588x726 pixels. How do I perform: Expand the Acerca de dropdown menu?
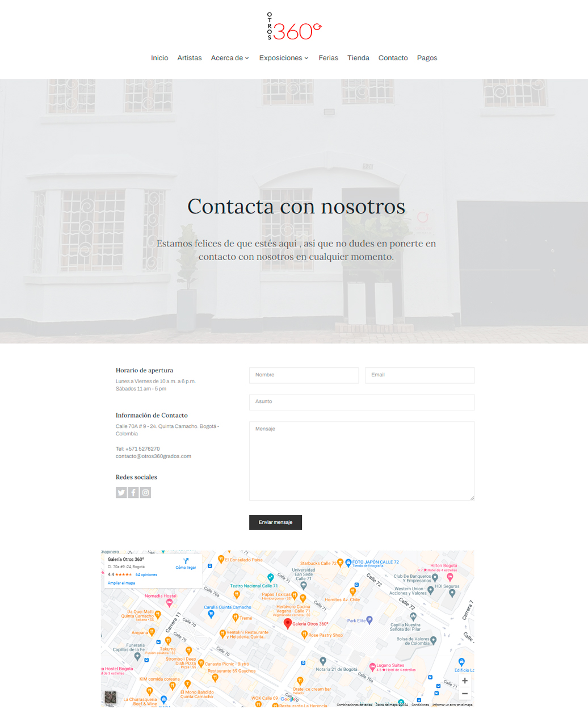(230, 58)
